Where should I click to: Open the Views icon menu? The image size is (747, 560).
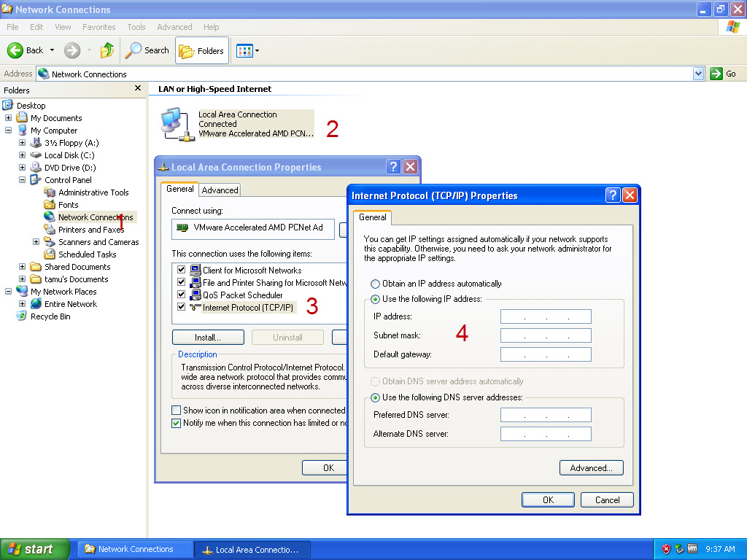pos(248,50)
